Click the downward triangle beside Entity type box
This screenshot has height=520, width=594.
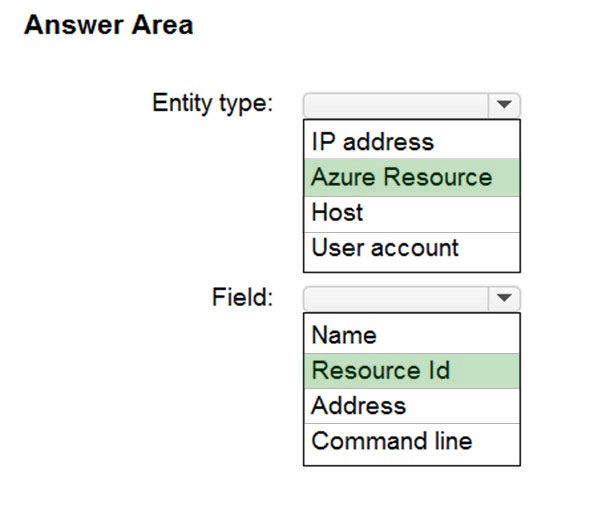coord(504,105)
